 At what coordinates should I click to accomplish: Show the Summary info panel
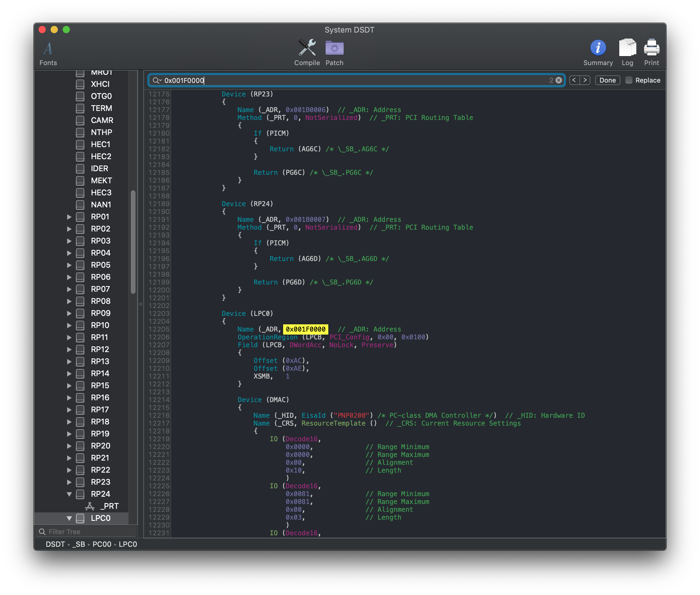pos(598,48)
